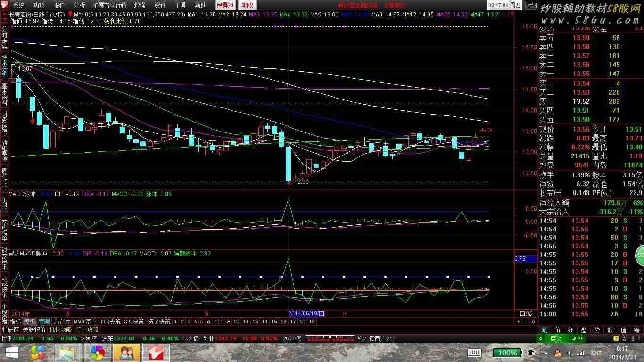The height and width of the screenshot is (362, 644).
Task: Click the 期权 button in the top bar
Action: [248, 5]
